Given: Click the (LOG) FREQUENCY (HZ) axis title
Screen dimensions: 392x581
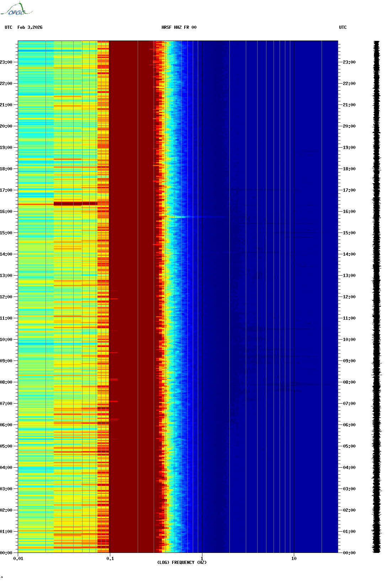Looking at the screenshot, I should [182, 563].
